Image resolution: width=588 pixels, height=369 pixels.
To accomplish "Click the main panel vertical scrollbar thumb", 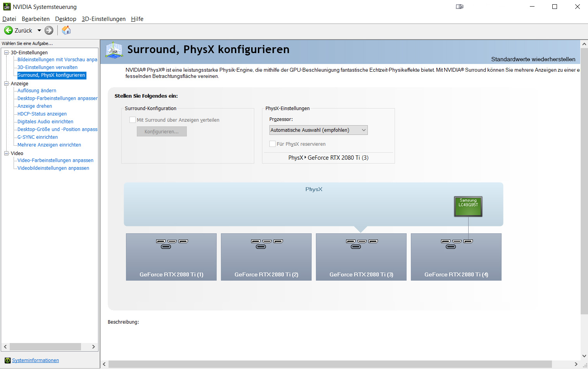I will click(584, 181).
